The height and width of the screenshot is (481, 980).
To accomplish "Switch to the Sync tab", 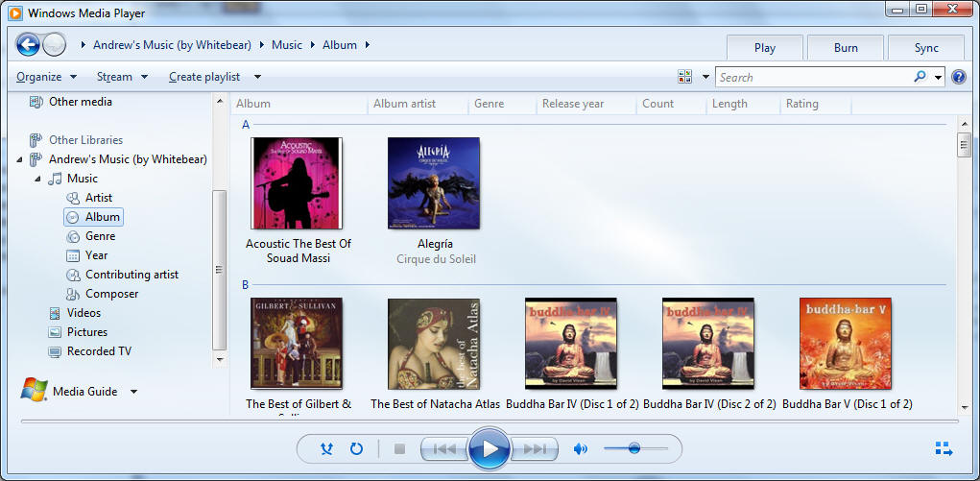I will (x=926, y=48).
